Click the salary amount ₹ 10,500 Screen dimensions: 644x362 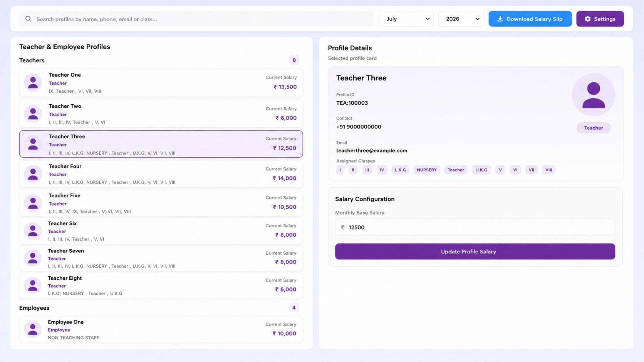click(285, 207)
